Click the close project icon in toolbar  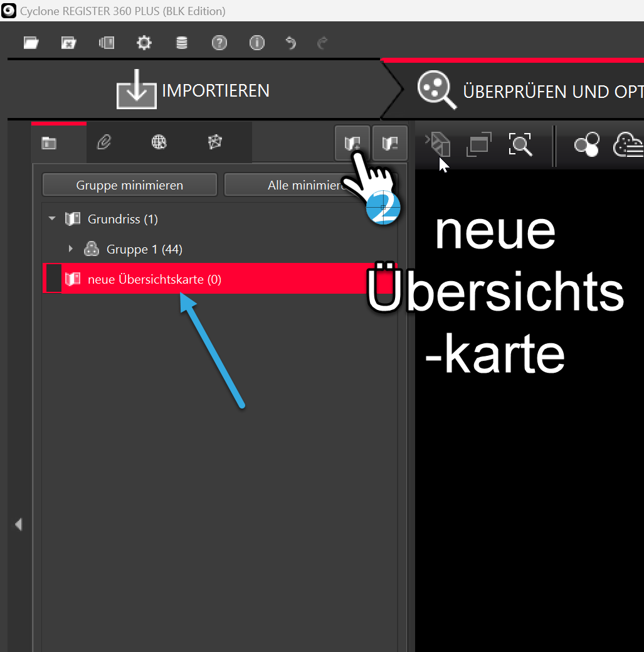coord(68,43)
